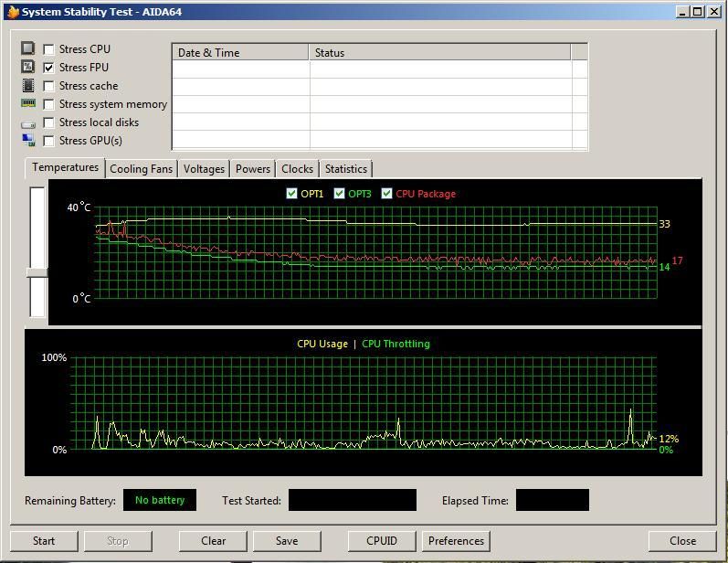Hide the OPT1 temperature line
This screenshot has height=563, width=728.
(x=291, y=193)
